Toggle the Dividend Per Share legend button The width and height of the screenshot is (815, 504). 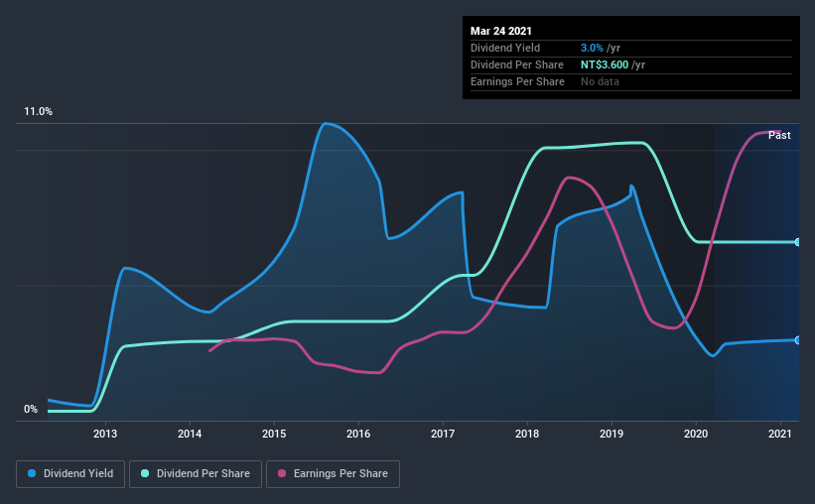click(x=196, y=474)
